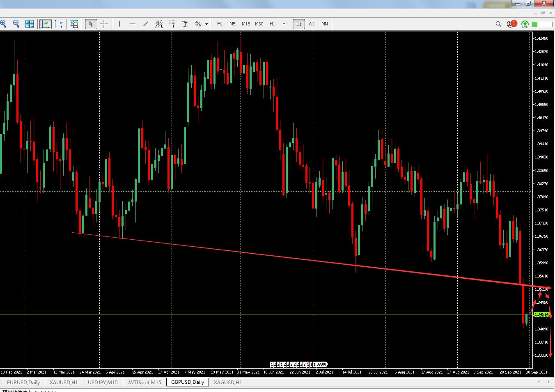Toggle chart auto scroll
Image resolution: width=555 pixels, height=392 pixels.
pyautogui.click(x=45, y=24)
